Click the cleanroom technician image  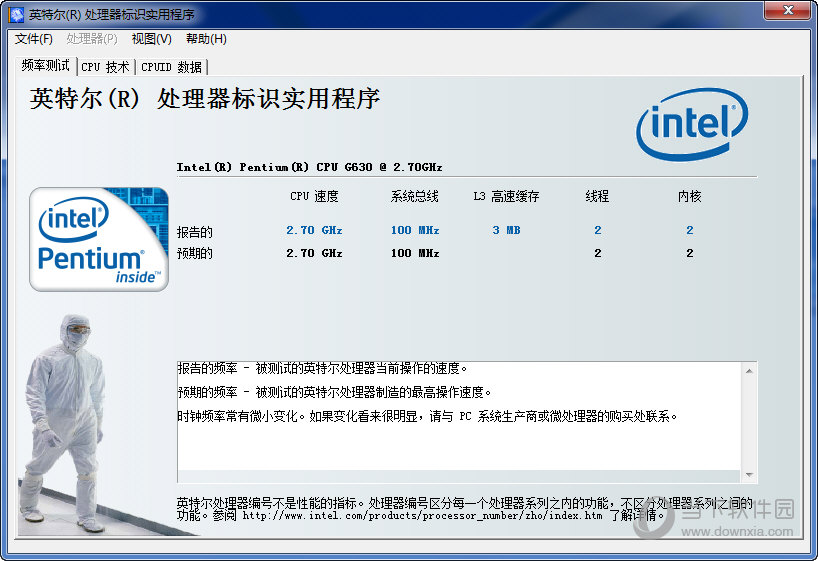click(x=65, y=422)
